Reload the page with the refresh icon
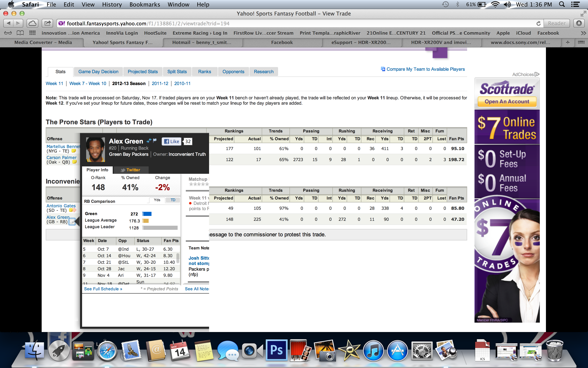588x368 pixels. 538,23
